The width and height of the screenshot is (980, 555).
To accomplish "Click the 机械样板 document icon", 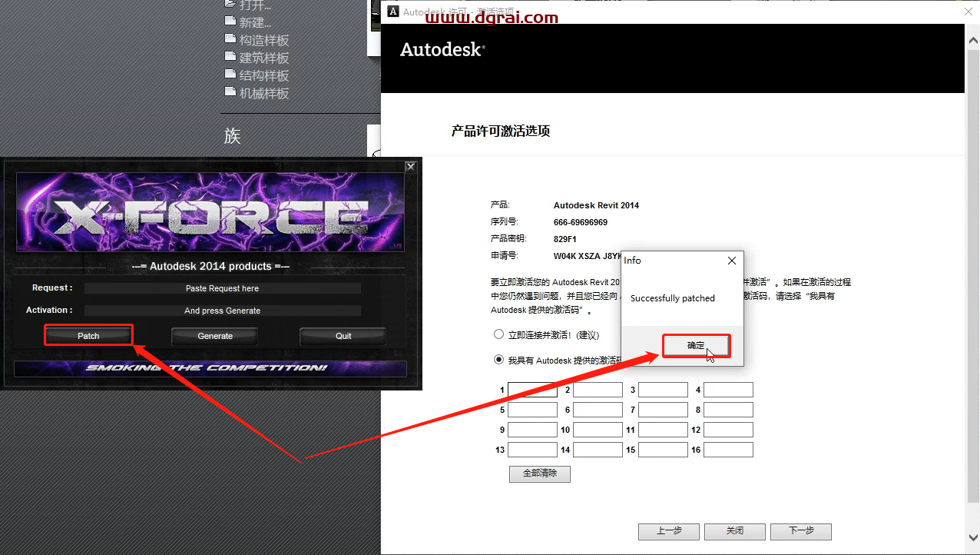I will (x=229, y=91).
